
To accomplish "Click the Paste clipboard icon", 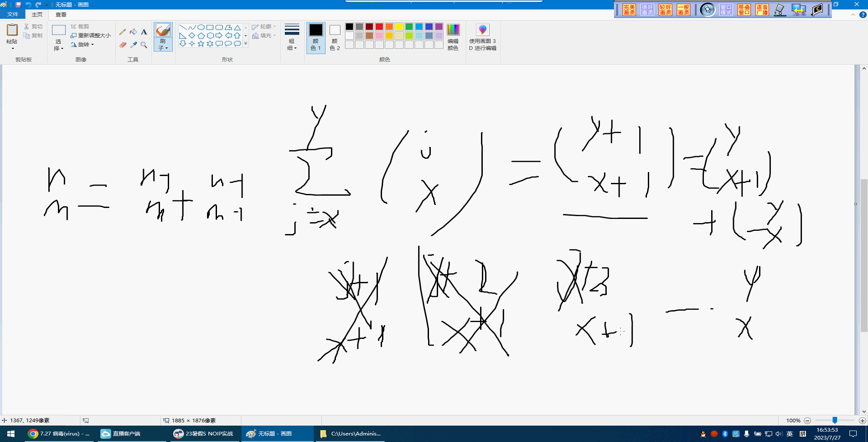I will click(12, 30).
